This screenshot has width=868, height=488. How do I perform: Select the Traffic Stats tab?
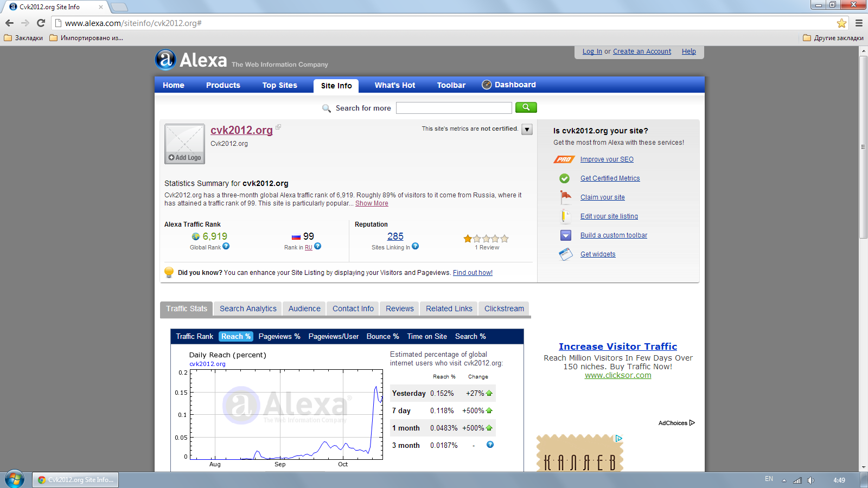tap(187, 309)
